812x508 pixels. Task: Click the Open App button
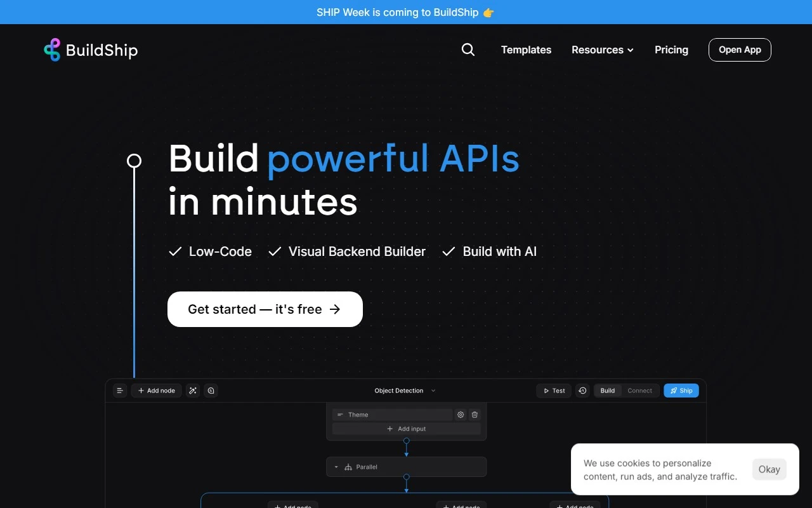[x=740, y=50]
